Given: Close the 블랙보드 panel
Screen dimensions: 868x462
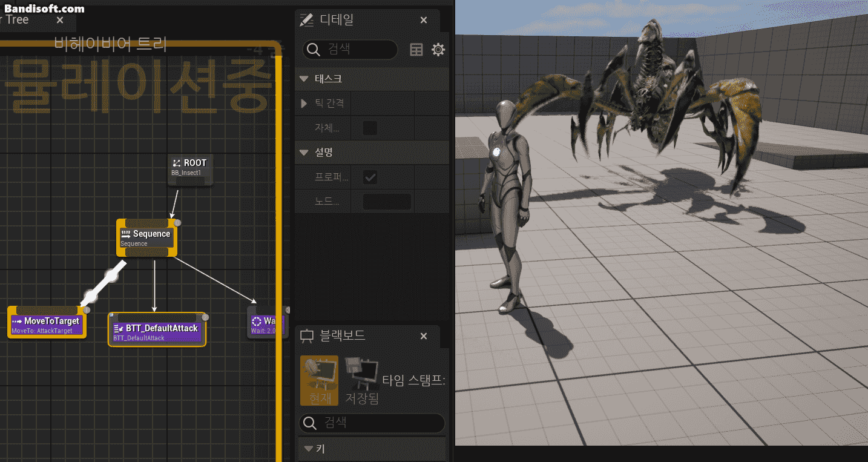Looking at the screenshot, I should 424,336.
